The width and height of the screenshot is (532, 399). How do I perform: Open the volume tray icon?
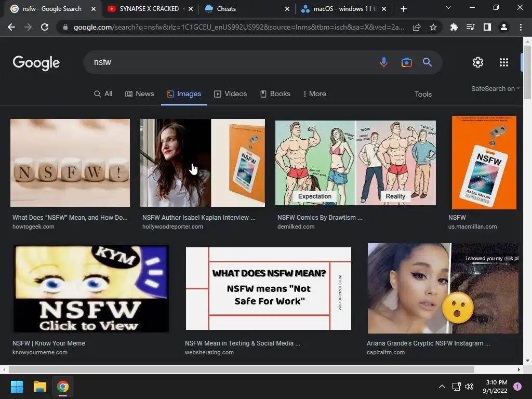469,387
